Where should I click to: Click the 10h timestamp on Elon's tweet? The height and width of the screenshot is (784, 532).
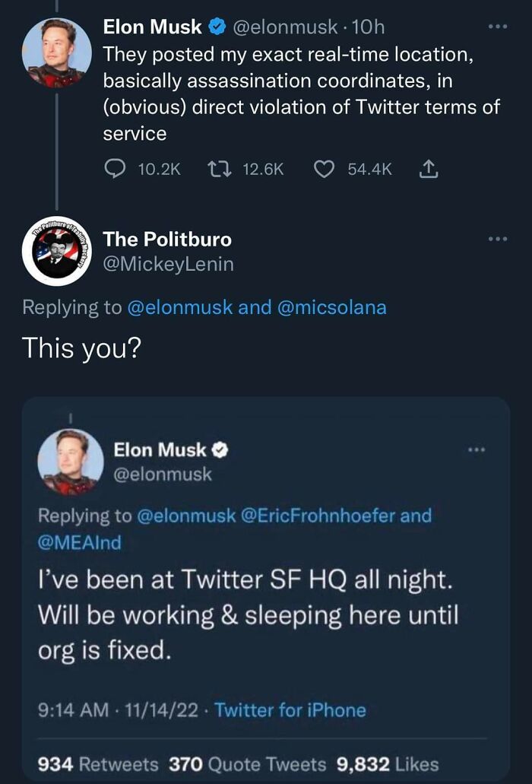[369, 26]
